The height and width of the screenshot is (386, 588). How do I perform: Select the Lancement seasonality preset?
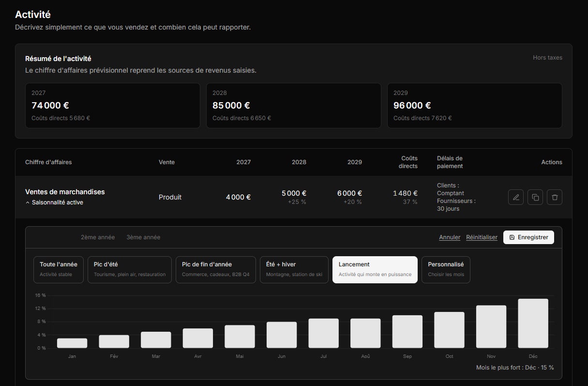coord(375,269)
